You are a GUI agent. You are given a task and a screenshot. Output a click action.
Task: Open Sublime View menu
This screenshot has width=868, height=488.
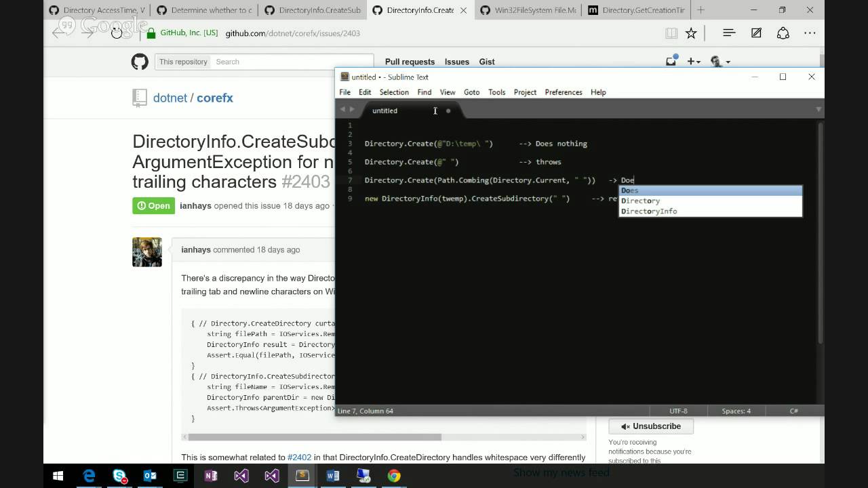448,92
